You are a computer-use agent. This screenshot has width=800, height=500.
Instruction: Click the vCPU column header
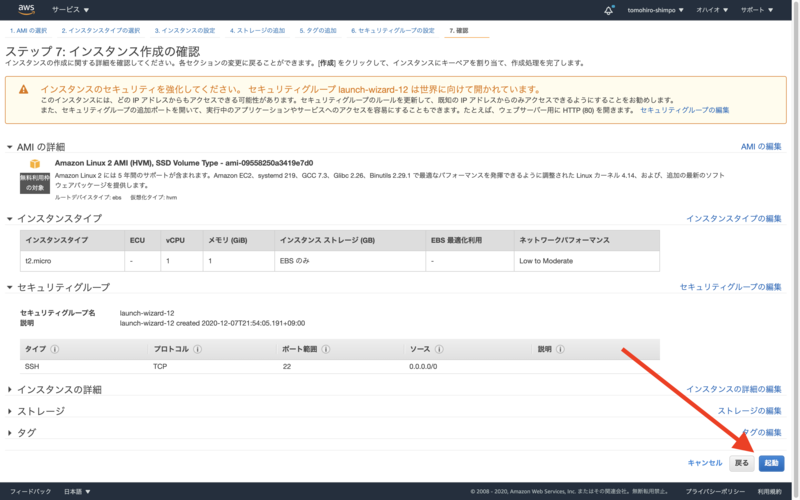182,240
